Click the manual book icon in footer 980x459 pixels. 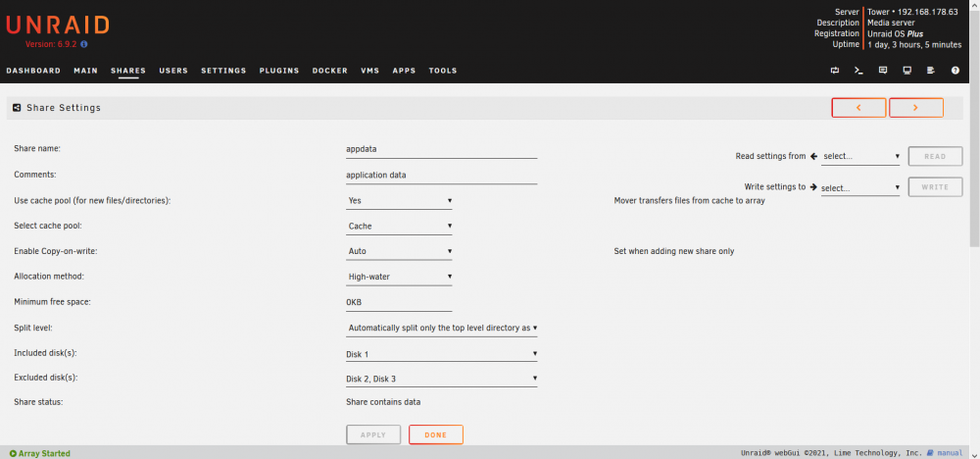click(930, 453)
